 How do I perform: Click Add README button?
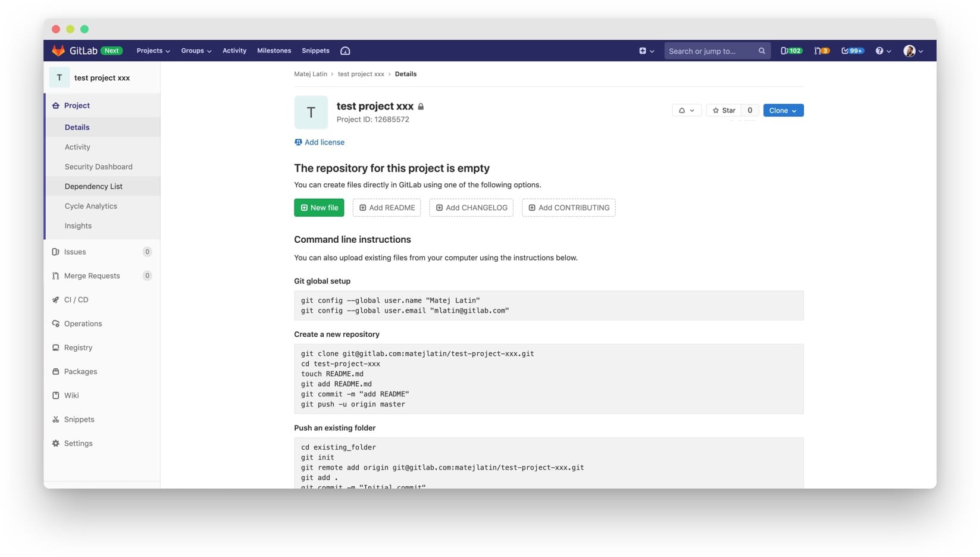(x=387, y=208)
